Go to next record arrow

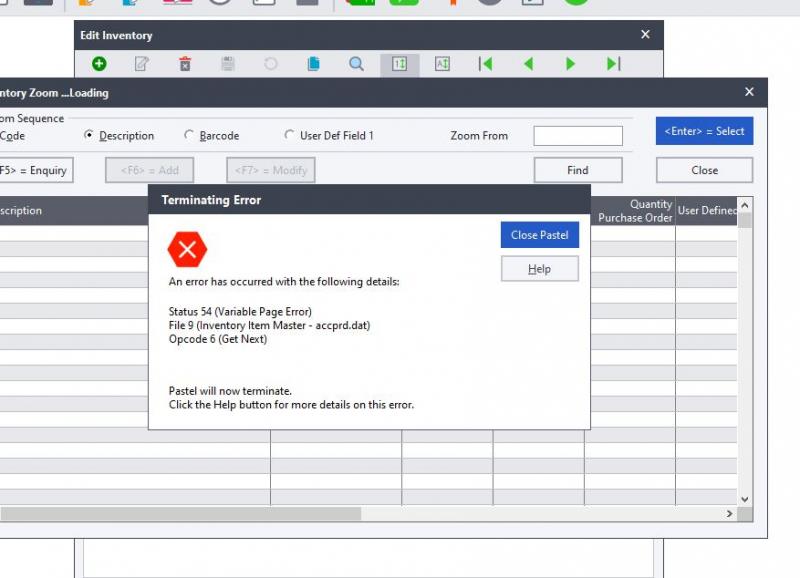571,64
